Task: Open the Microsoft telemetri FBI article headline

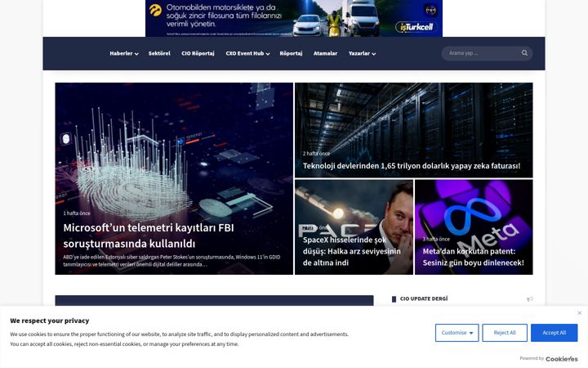Action: click(149, 236)
